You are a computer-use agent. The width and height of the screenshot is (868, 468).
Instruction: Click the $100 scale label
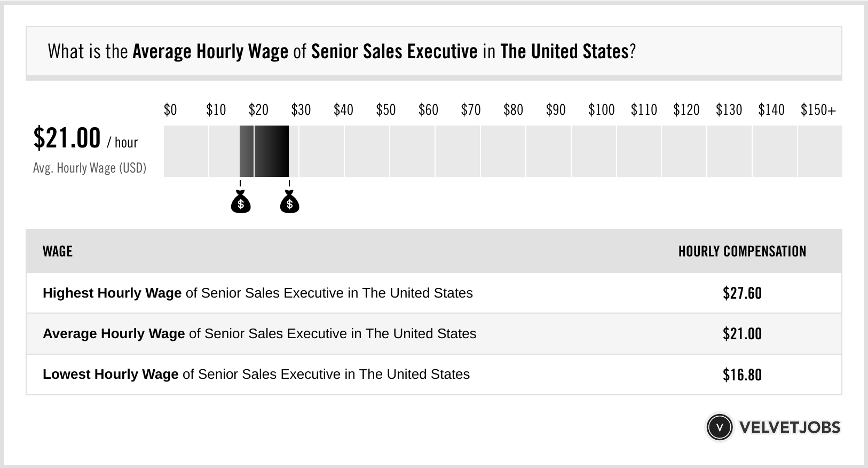(x=602, y=110)
